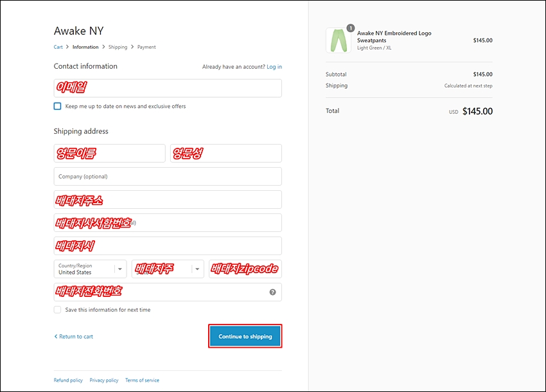Enable news and exclusive offers checkbox
The width and height of the screenshot is (546, 392).
[x=57, y=106]
